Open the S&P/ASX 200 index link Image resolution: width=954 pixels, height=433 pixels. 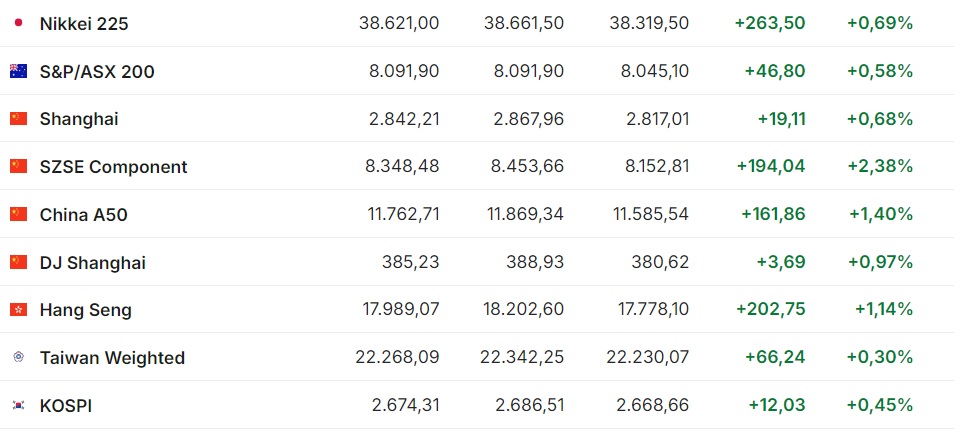tap(97, 71)
